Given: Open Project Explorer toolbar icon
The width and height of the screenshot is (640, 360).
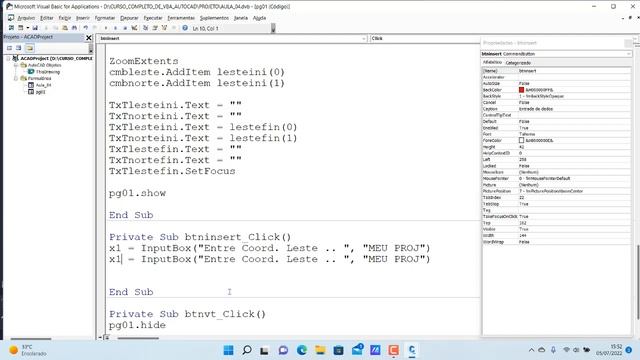Looking at the screenshot, I should pyautogui.click(x=145, y=28).
